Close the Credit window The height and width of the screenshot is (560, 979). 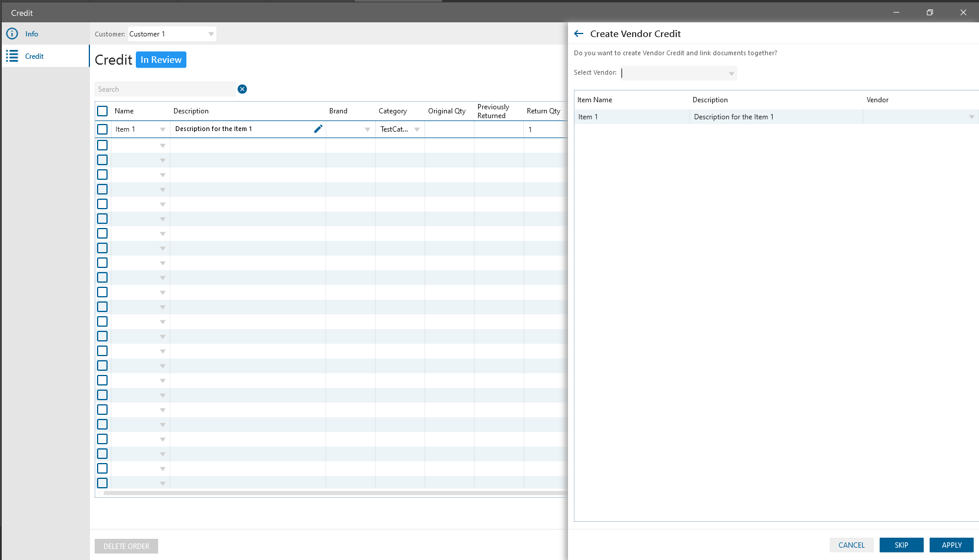click(x=963, y=12)
